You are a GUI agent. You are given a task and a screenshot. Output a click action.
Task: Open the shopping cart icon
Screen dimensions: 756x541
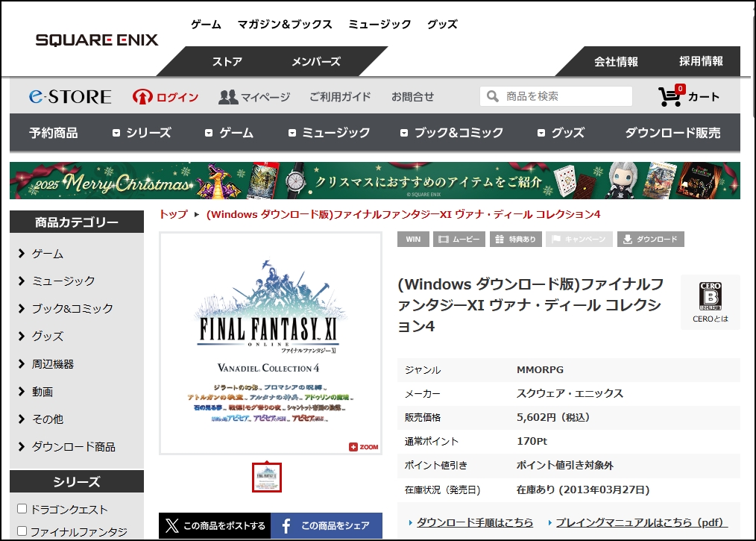670,96
